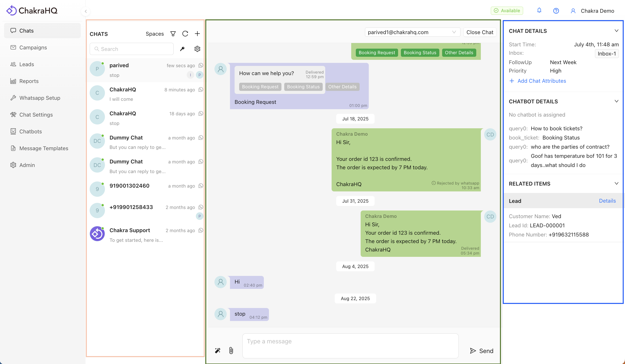Click the green Booking Request button

pyautogui.click(x=377, y=53)
